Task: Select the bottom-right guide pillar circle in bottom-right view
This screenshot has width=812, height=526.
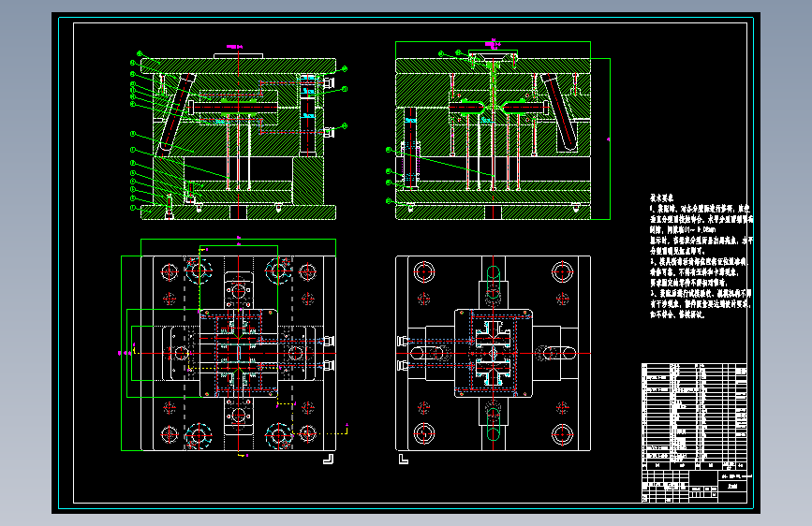Action: coord(562,434)
